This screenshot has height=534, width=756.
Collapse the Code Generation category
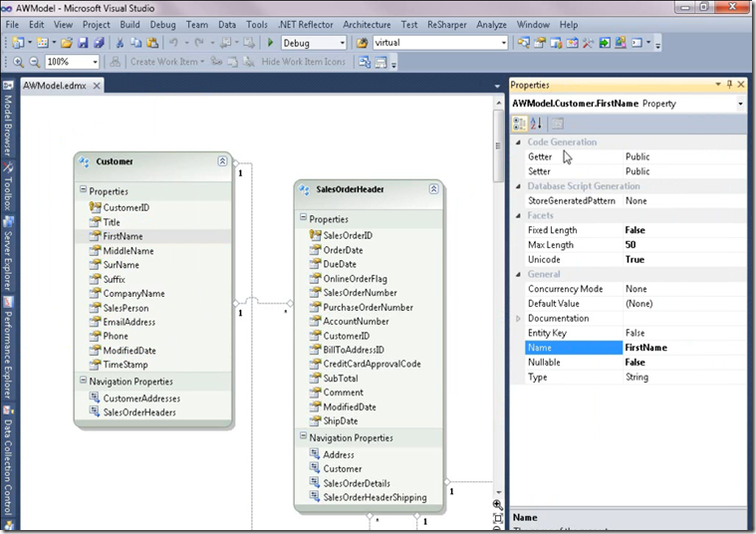click(518, 141)
